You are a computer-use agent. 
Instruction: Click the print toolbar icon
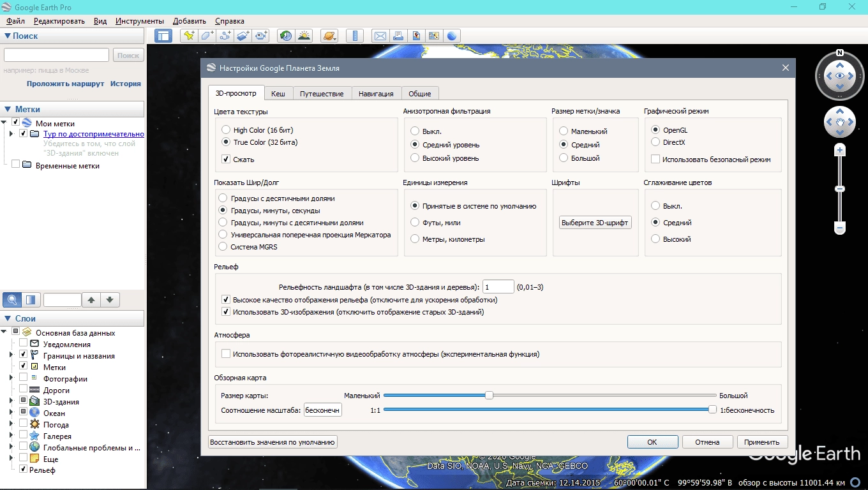pyautogui.click(x=398, y=36)
